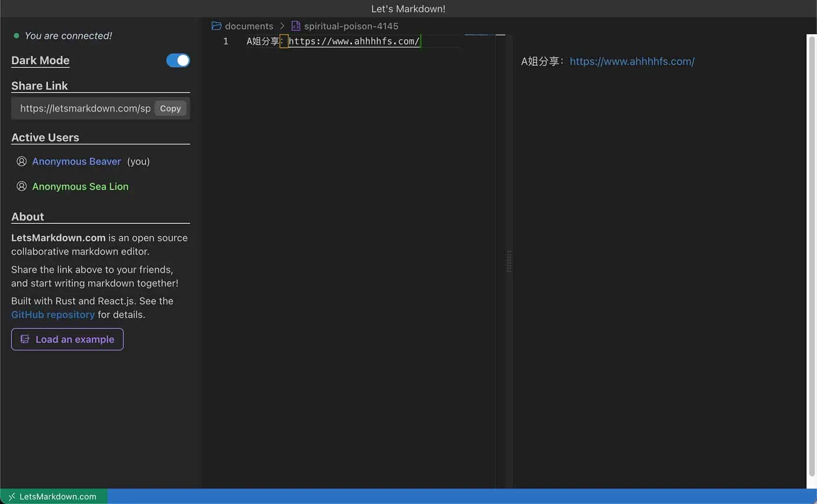817x504 pixels.
Task: Click the spiritual-poison-4145 file icon
Action: click(x=296, y=26)
